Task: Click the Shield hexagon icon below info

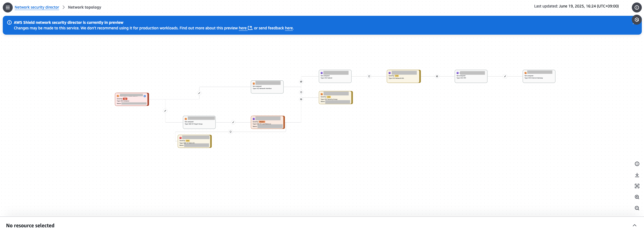Action: click(637, 20)
